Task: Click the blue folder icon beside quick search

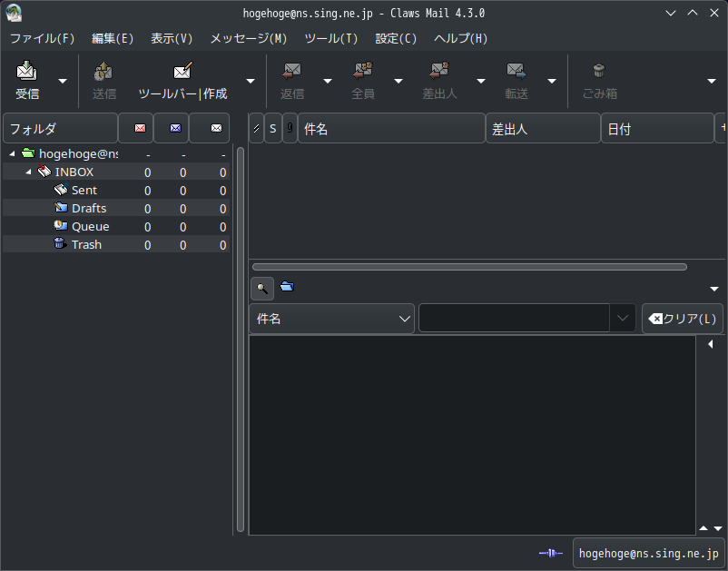Action: point(287,287)
